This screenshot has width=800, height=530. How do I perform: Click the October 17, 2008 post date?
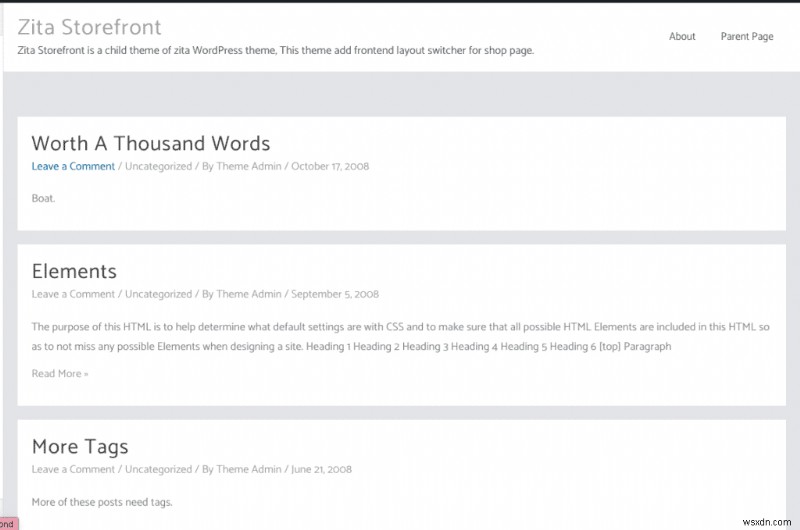pos(330,166)
